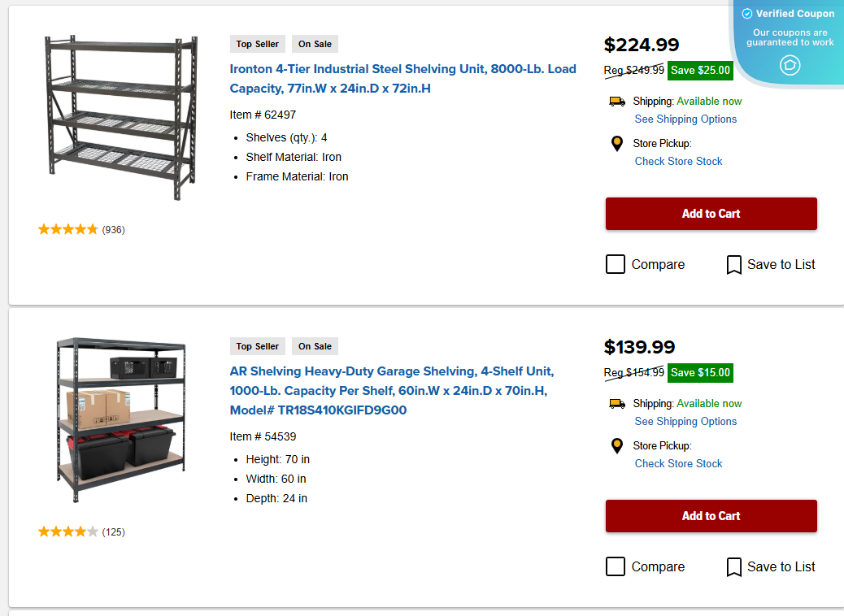Image resolution: width=844 pixels, height=616 pixels.
Task: Click the Store Pickup location pin for Ironton unit
Action: pyautogui.click(x=617, y=144)
